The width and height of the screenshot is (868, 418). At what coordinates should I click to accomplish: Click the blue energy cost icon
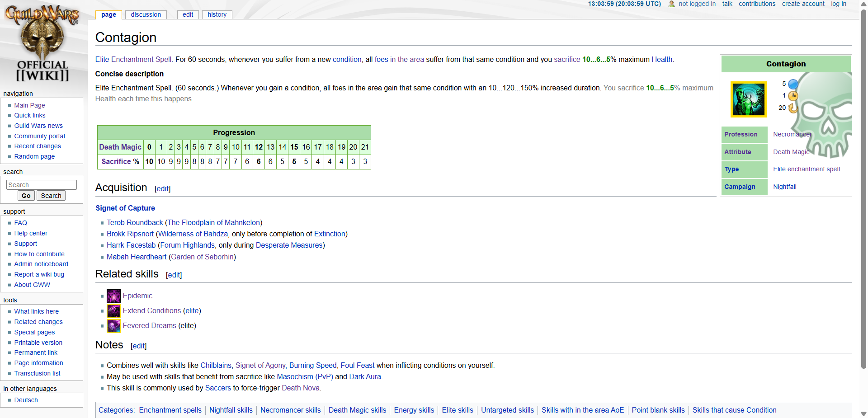pyautogui.click(x=793, y=84)
